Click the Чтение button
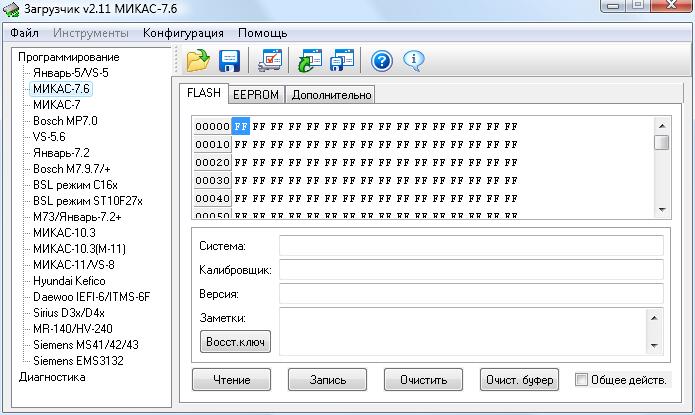Screen dimensions: 695x415 click(231, 380)
